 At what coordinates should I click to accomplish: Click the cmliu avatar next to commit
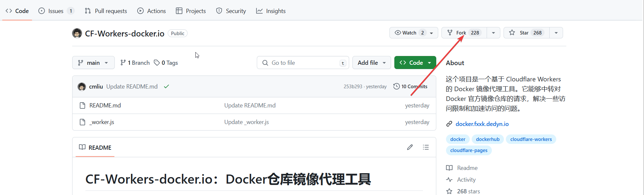[x=82, y=87]
